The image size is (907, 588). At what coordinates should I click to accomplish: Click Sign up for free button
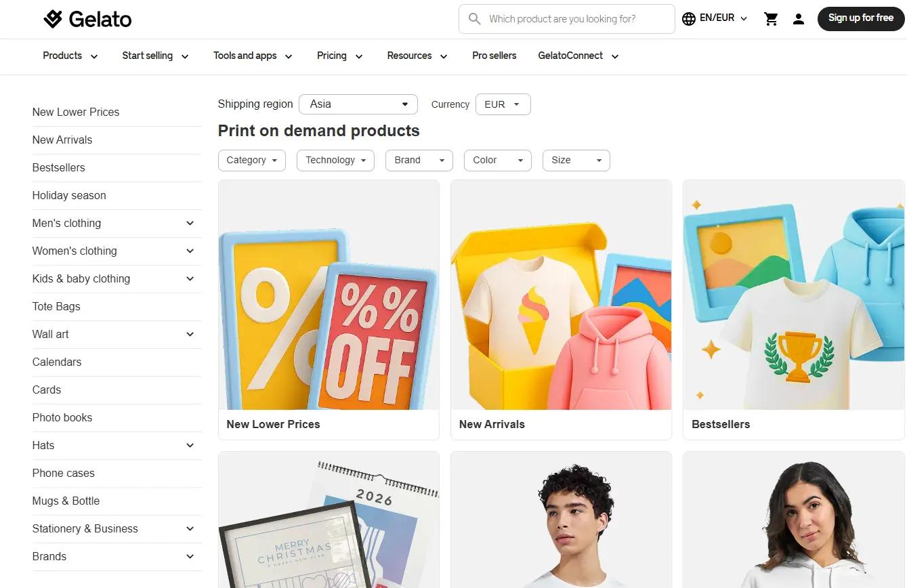(x=861, y=18)
